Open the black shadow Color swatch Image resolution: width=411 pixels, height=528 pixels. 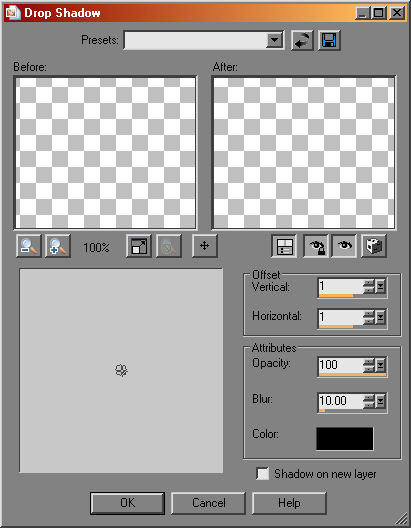tap(345, 438)
